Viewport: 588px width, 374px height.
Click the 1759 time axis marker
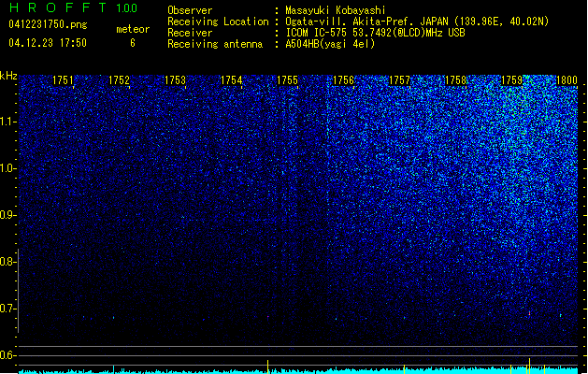(512, 80)
